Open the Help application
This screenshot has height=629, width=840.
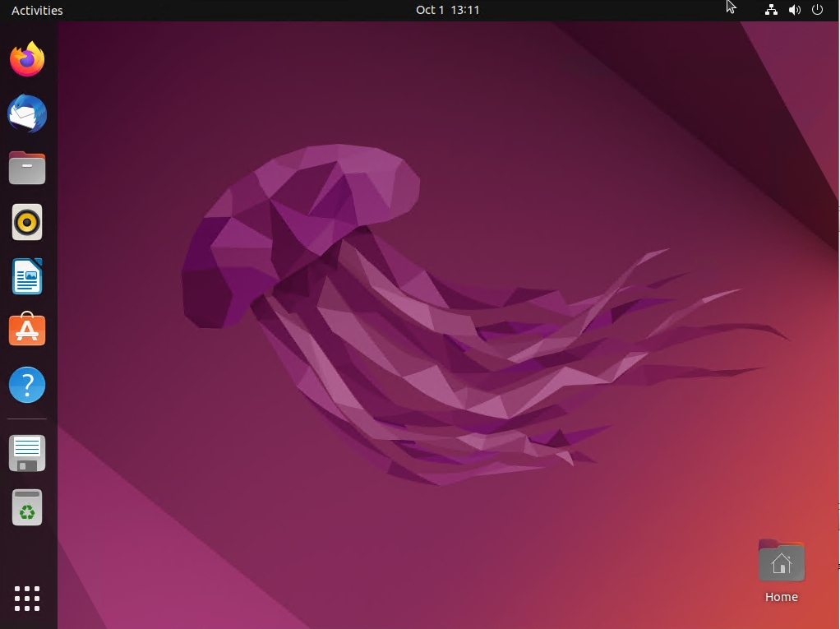coord(26,385)
